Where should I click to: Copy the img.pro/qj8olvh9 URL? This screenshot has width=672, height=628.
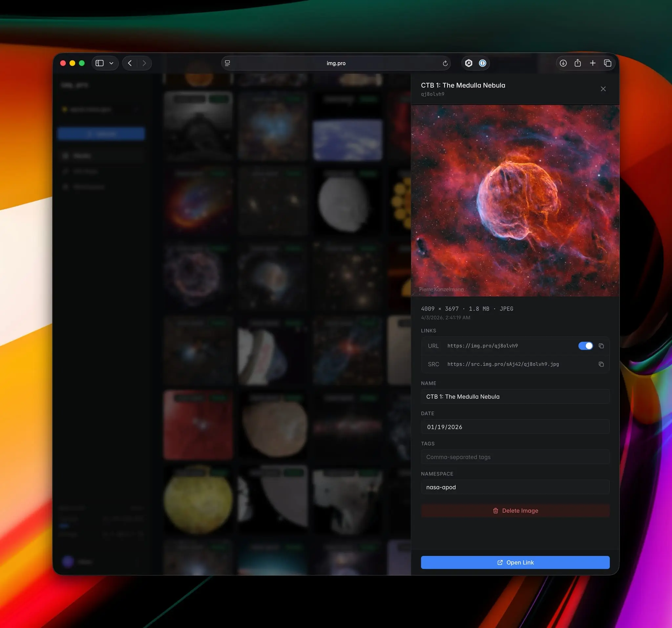click(601, 346)
